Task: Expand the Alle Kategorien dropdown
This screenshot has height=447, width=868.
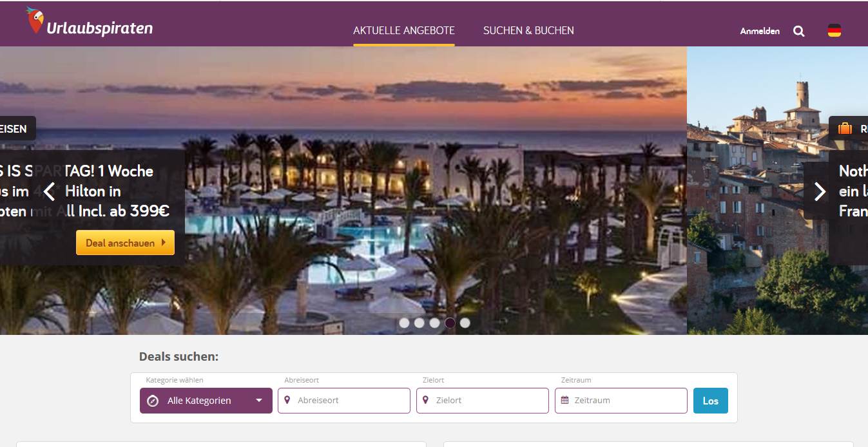Action: pos(206,401)
